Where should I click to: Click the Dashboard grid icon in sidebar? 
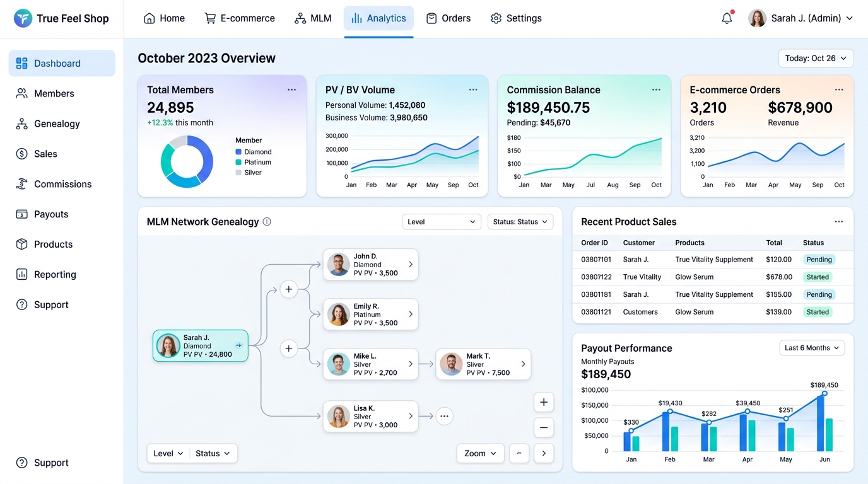tap(22, 63)
